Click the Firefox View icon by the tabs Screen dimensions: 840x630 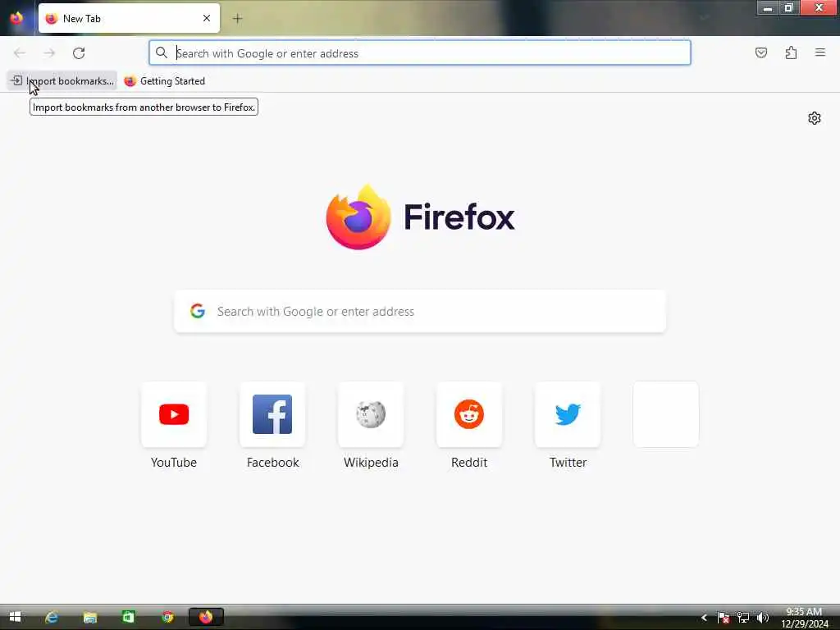pos(16,18)
